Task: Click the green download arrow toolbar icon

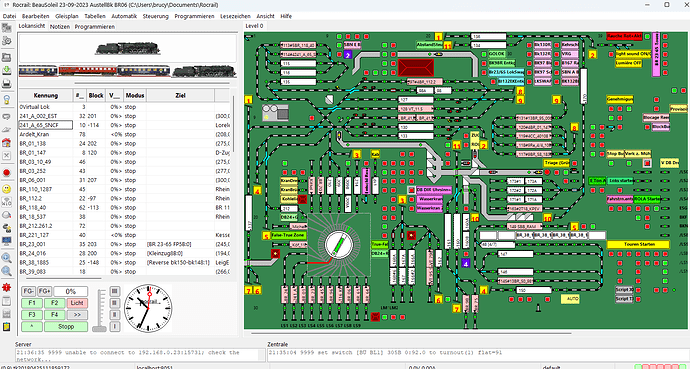Action: point(7,70)
